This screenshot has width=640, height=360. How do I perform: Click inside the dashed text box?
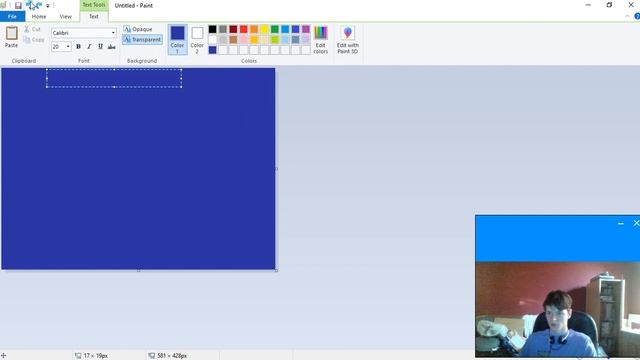114,78
